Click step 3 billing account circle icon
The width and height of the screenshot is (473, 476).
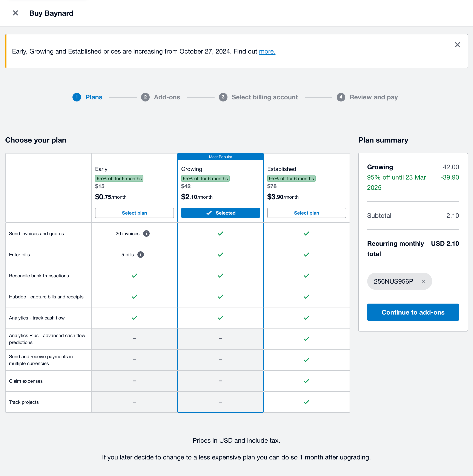point(223,97)
